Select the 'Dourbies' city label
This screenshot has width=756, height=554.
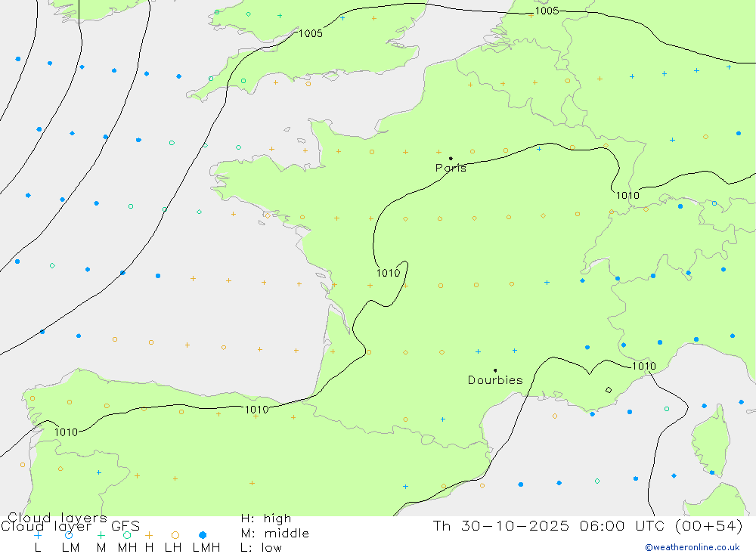pyautogui.click(x=495, y=380)
